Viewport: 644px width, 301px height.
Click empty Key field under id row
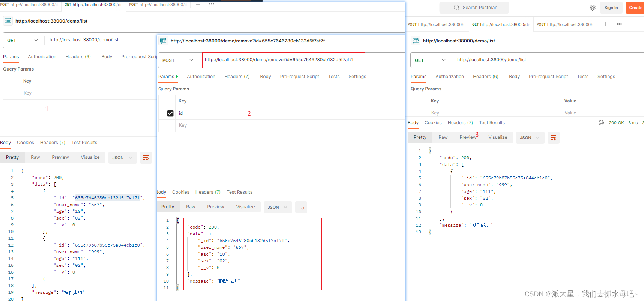coord(290,125)
